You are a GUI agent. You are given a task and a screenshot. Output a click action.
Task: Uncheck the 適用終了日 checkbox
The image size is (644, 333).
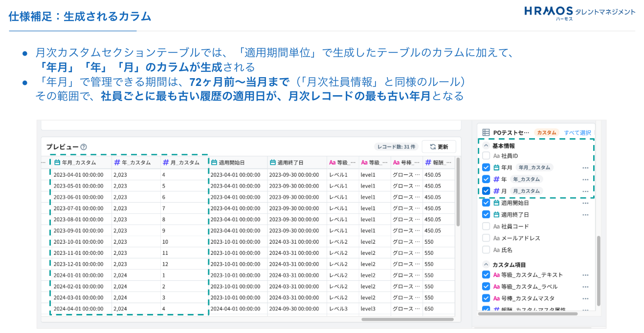[486, 214]
